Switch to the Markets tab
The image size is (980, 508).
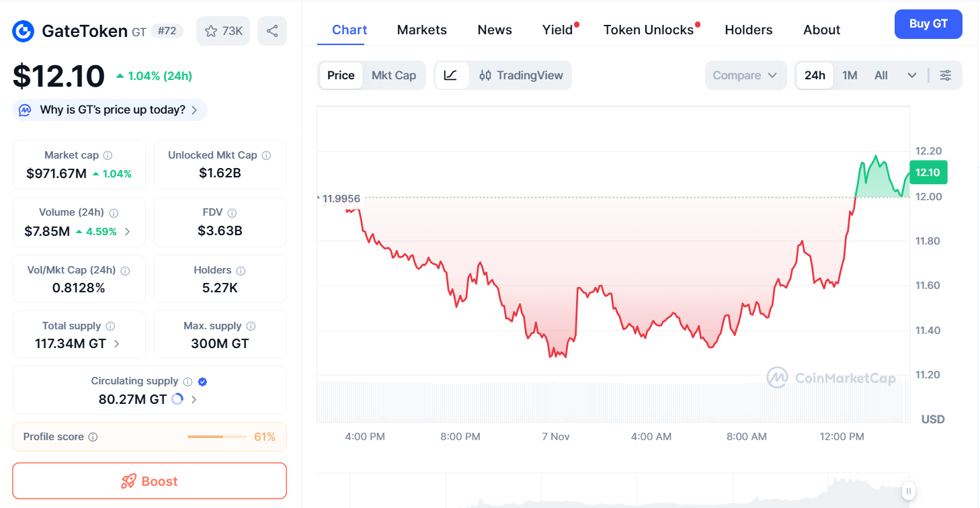pyautogui.click(x=421, y=30)
